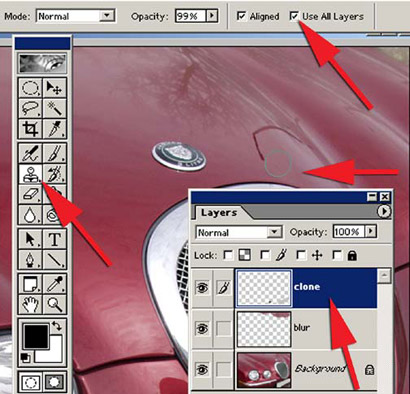Image resolution: width=410 pixels, height=394 pixels.
Task: Click the 'blur' layer name
Action: [x=302, y=328]
